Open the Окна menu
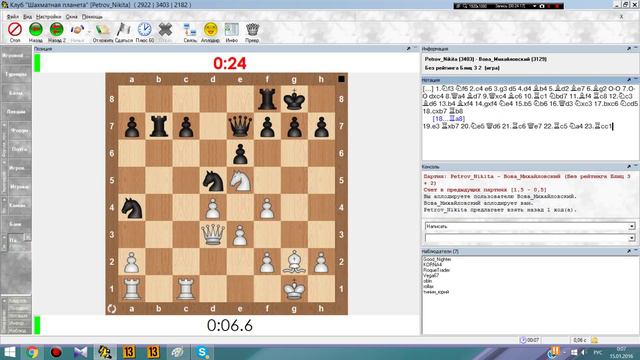This screenshot has width=640, height=360. [x=71, y=17]
